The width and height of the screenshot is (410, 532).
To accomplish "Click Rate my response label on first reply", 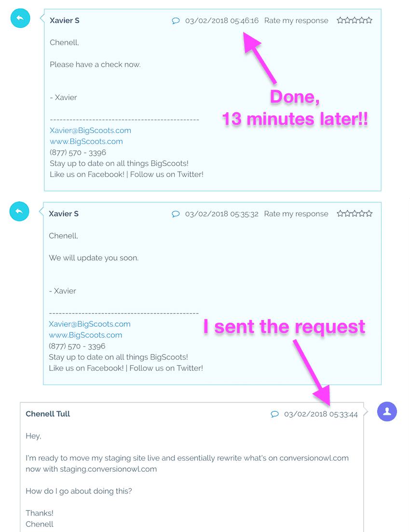I will click(x=296, y=21).
